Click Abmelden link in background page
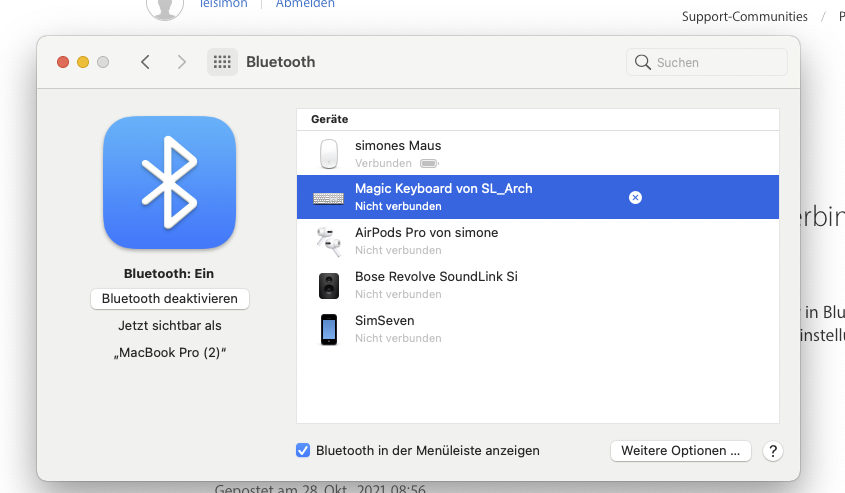845x493 pixels. 305,4
